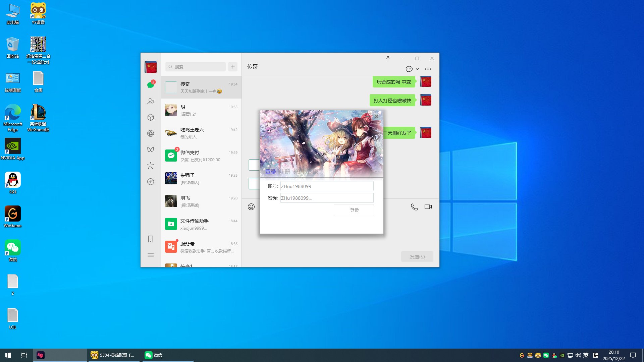Image resolution: width=644 pixels, height=362 pixels.
Task: Click the phone device icon in sidebar
Action: [151, 239]
